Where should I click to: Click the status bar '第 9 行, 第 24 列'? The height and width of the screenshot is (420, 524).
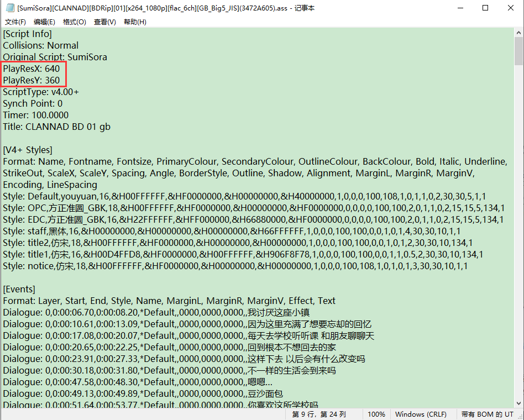point(319,414)
